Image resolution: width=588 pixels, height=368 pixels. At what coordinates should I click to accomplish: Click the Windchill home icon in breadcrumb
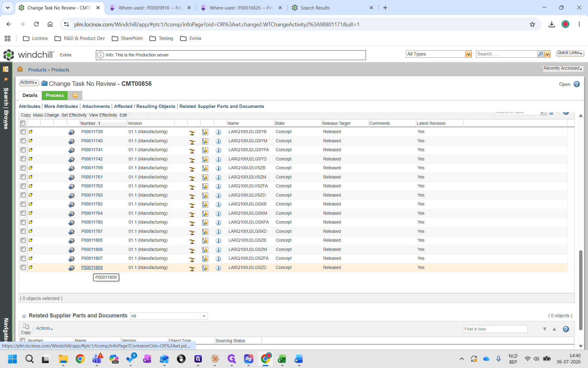tap(20, 69)
